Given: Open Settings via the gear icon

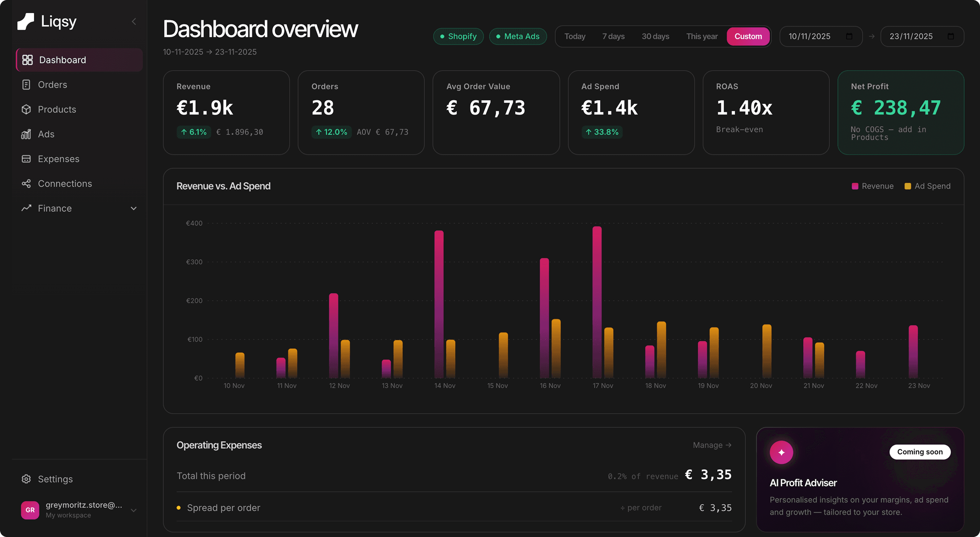Looking at the screenshot, I should (x=26, y=479).
